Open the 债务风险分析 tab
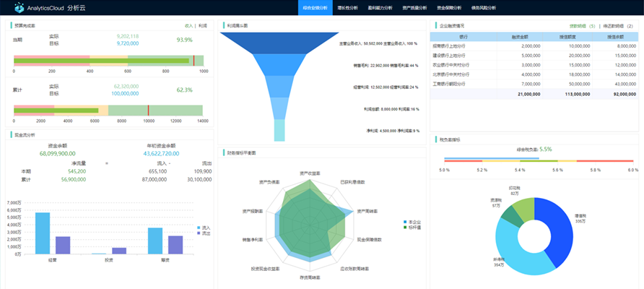The image size is (644, 289). [484, 8]
